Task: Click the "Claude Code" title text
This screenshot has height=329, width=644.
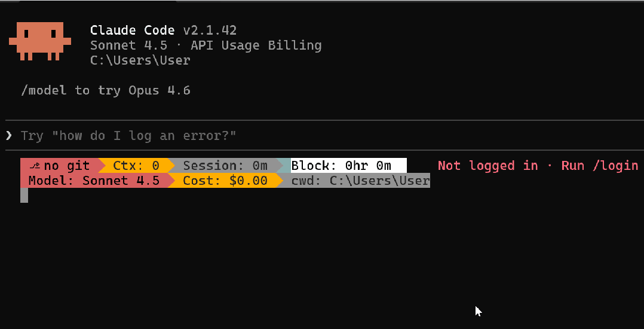Action: 132,30
